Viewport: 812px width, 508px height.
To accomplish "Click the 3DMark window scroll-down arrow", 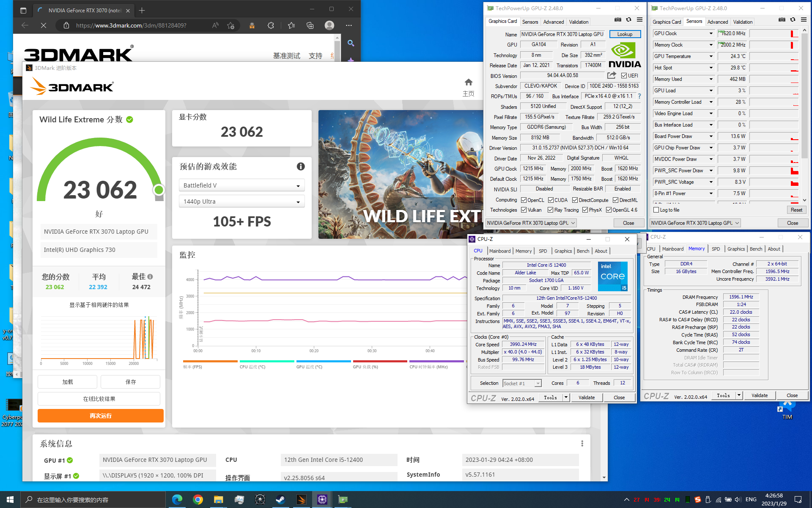I will pyautogui.click(x=604, y=478).
